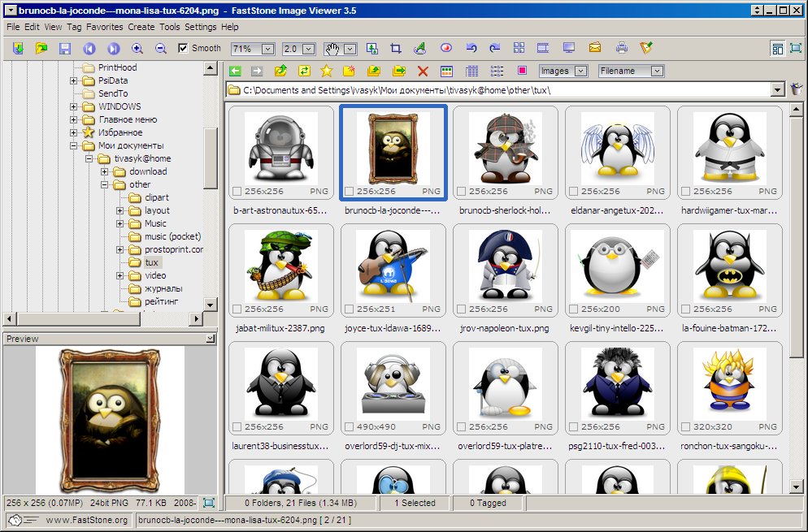Viewport: 808px width, 532px height.
Task: Open the Tag menu
Action: (x=74, y=27)
